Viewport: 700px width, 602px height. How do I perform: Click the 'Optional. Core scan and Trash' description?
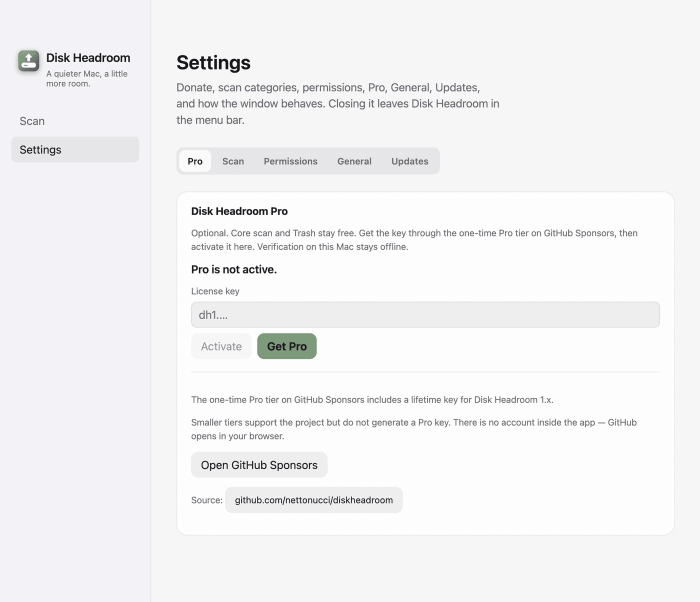click(414, 239)
